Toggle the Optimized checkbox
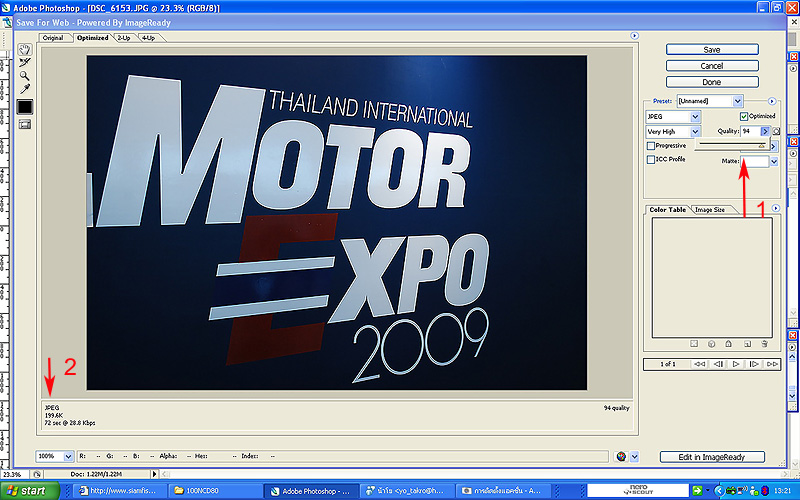This screenshot has height=500, width=800. (x=743, y=116)
